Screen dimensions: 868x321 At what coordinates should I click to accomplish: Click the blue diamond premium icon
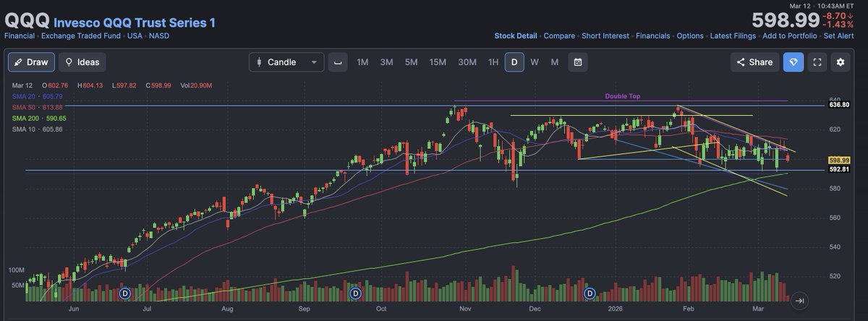pyautogui.click(x=793, y=62)
